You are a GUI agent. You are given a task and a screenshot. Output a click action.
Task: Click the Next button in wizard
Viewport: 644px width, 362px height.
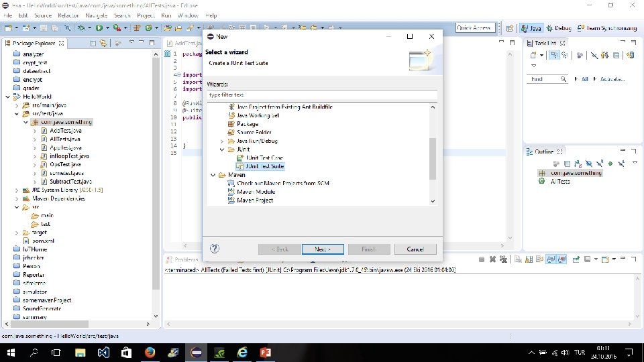point(323,249)
